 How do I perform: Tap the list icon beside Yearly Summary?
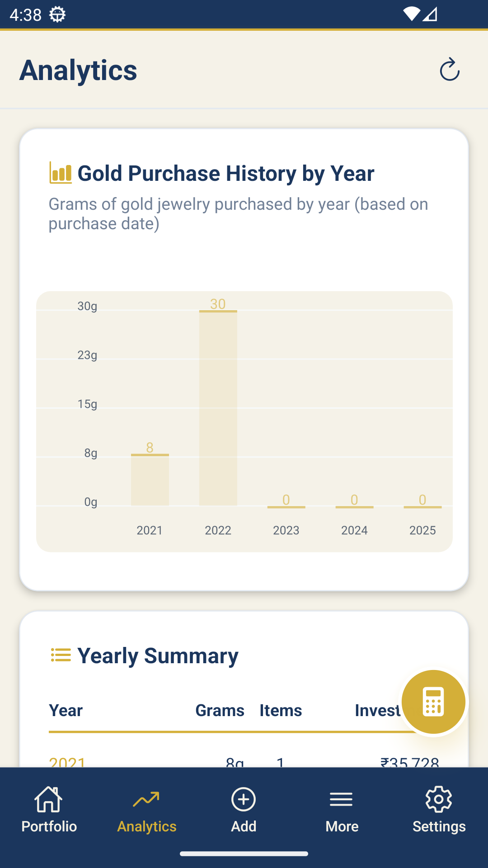[61, 655]
